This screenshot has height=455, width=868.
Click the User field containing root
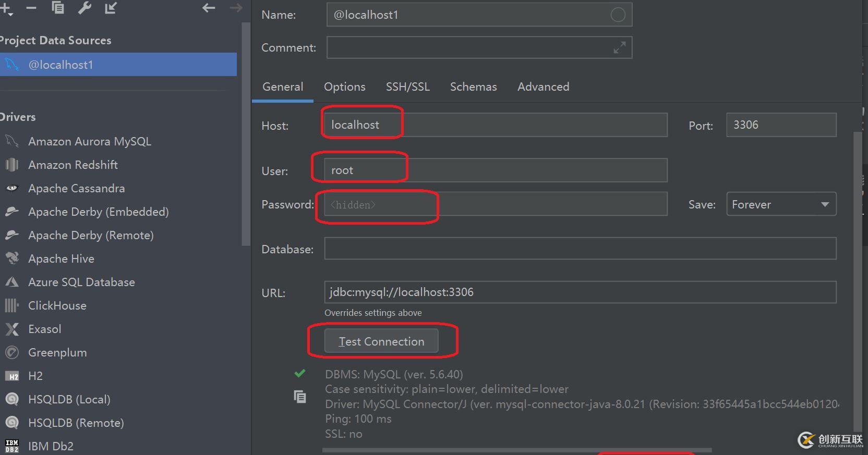[x=496, y=170]
